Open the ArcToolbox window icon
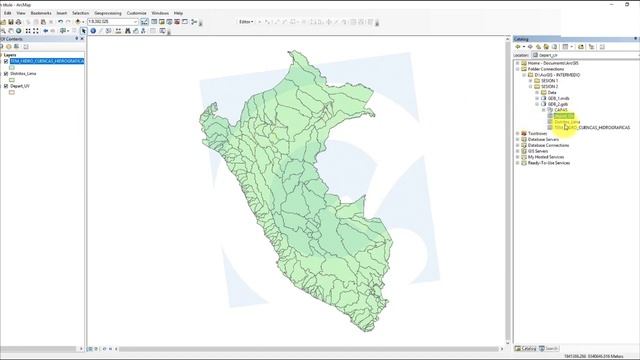Image resolution: width=640 pixels, height=360 pixels. coord(177,22)
